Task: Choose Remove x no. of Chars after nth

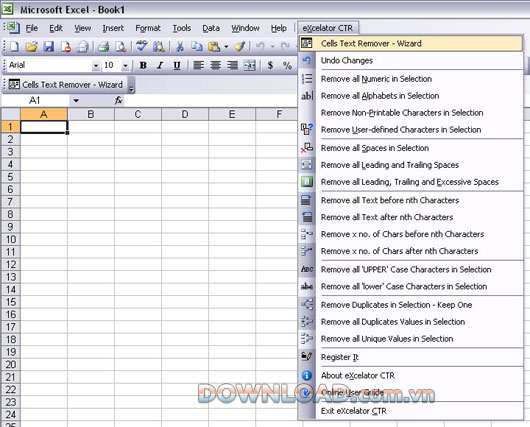Action: [x=411, y=251]
